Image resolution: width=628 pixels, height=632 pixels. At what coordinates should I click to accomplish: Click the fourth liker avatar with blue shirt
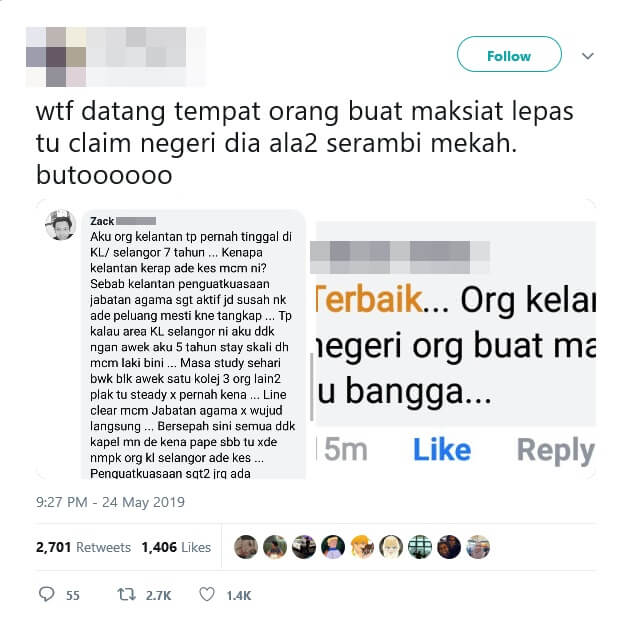point(333,547)
